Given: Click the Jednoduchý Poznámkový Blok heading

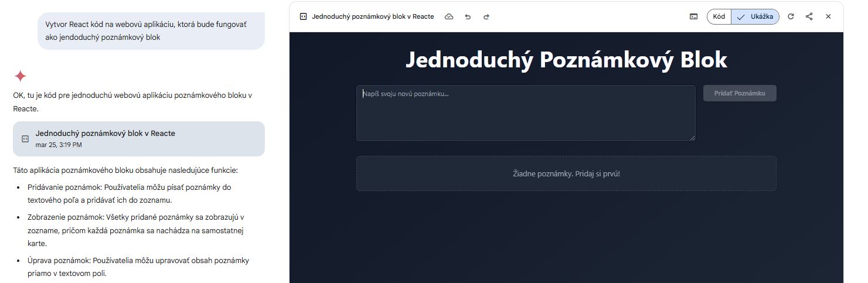Looking at the screenshot, I should (x=566, y=60).
